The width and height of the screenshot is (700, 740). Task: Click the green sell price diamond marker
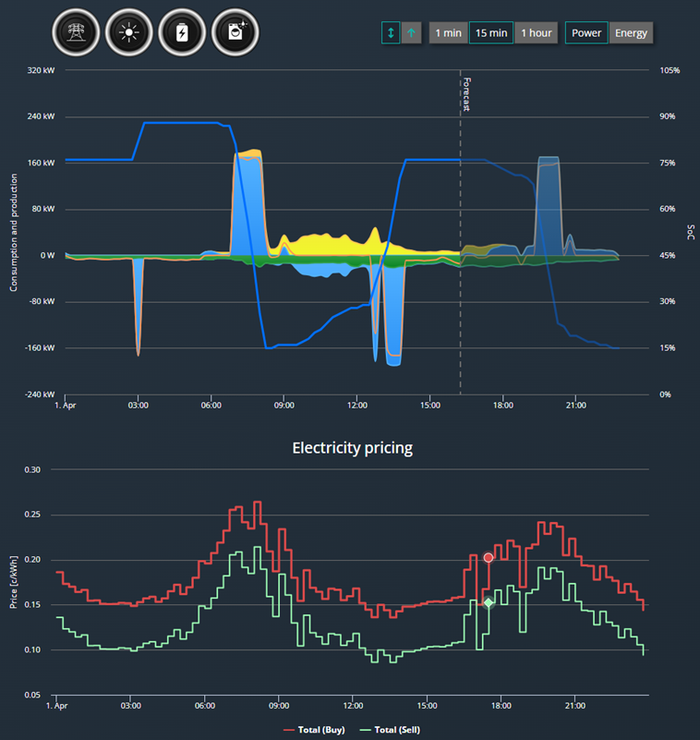(489, 602)
